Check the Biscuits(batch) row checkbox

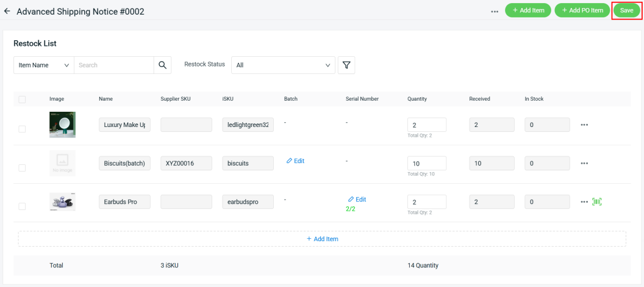click(22, 168)
